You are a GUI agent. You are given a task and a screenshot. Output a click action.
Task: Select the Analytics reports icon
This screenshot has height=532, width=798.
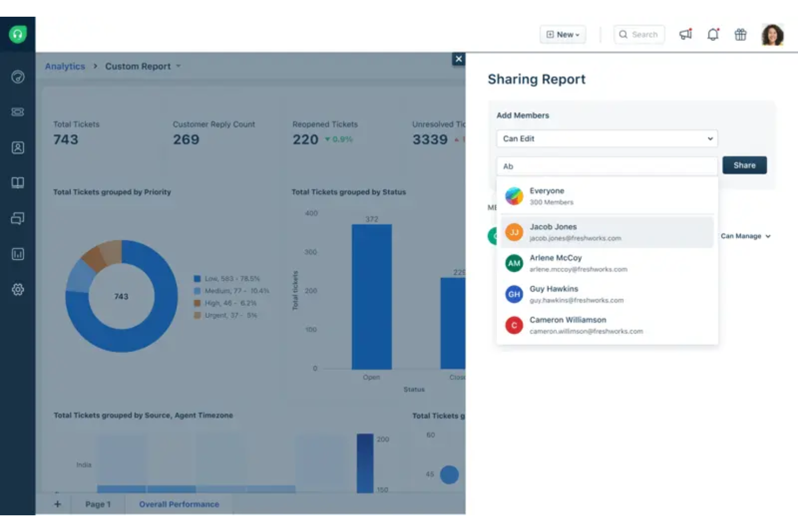pyautogui.click(x=18, y=254)
